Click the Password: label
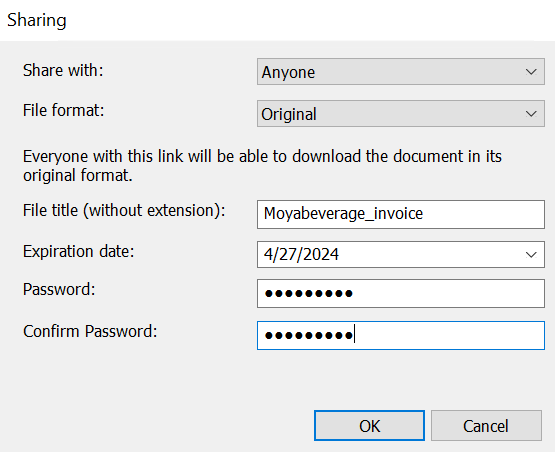 click(59, 289)
